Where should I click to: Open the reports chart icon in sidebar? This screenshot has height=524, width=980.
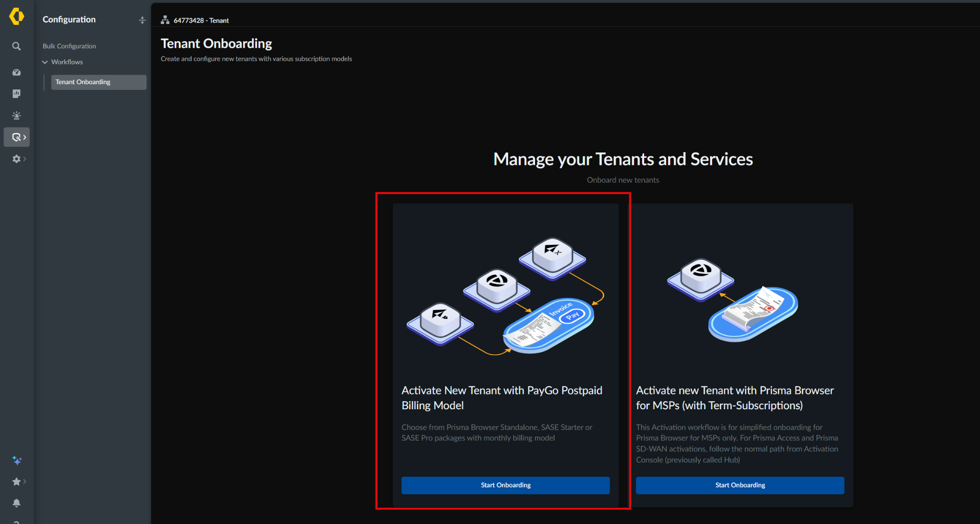click(16, 94)
